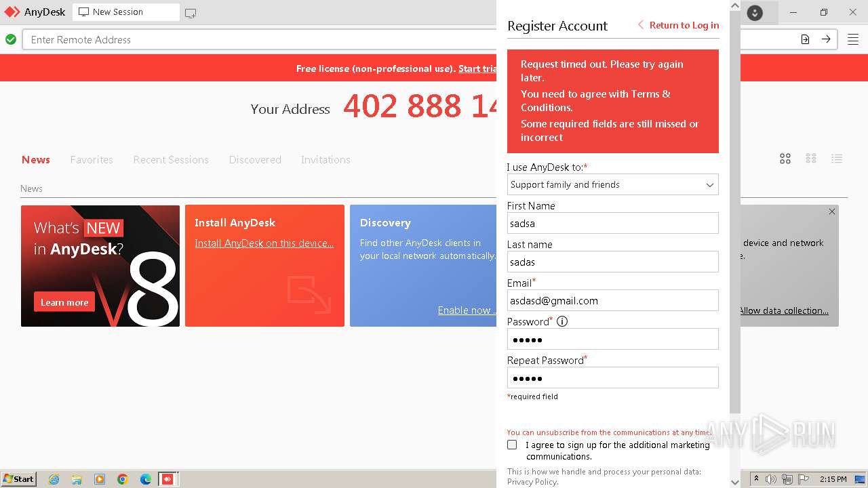Open the account profile dropdown icon
The image size is (868, 488).
click(x=755, y=12)
